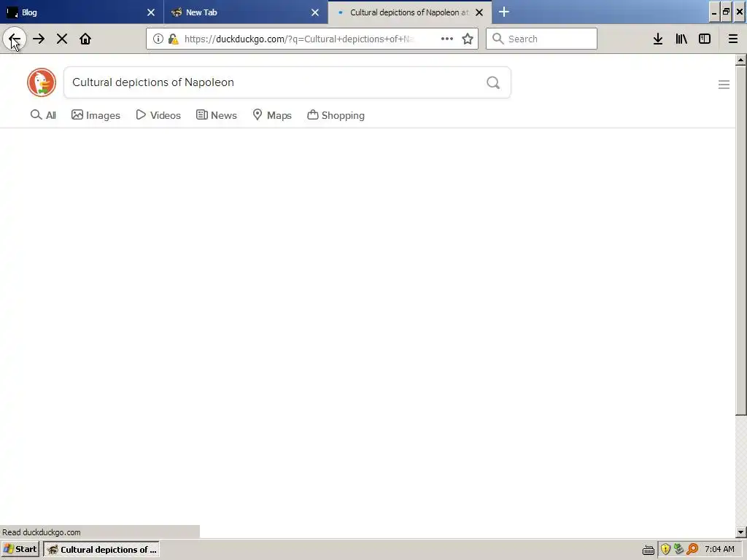Open the lock security warning icon

(174, 39)
